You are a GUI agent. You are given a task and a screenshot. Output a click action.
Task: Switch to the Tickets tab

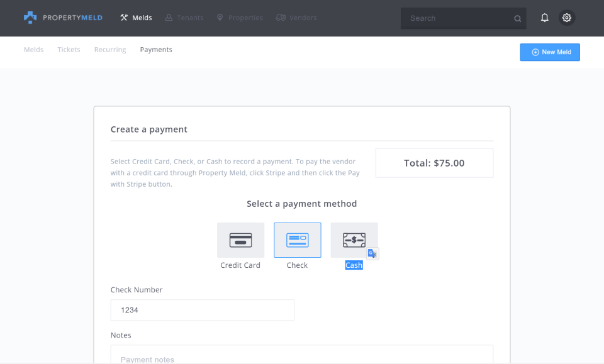(x=69, y=49)
